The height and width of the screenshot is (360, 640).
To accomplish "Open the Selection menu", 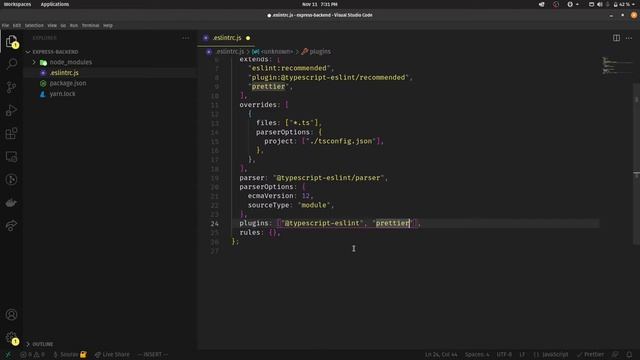I will tap(34, 25).
